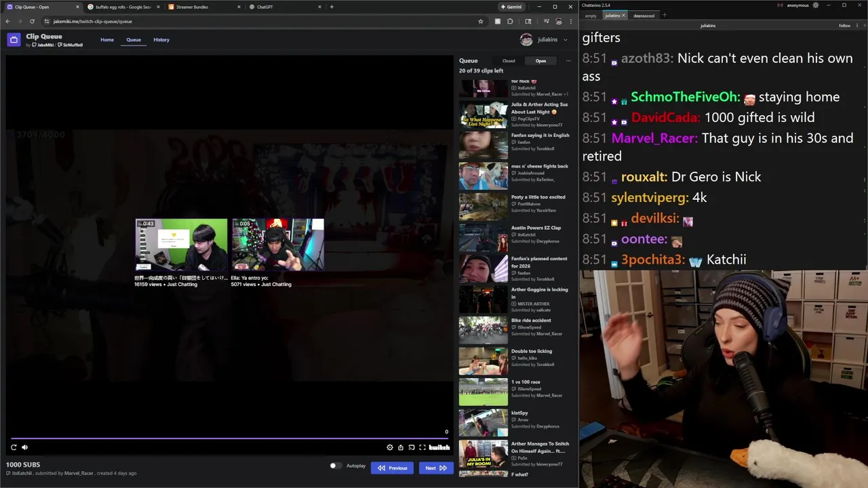The image size is (868, 488).
Task: Click the player share icon
Action: (x=401, y=447)
